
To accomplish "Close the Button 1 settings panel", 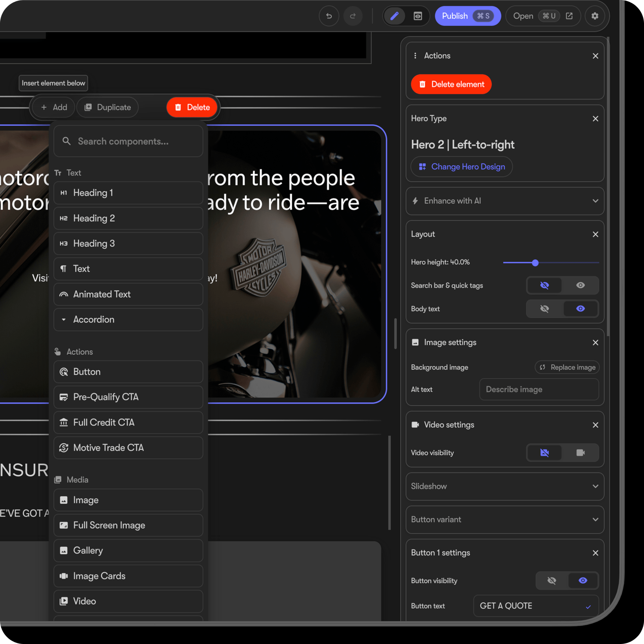I will [x=595, y=553].
